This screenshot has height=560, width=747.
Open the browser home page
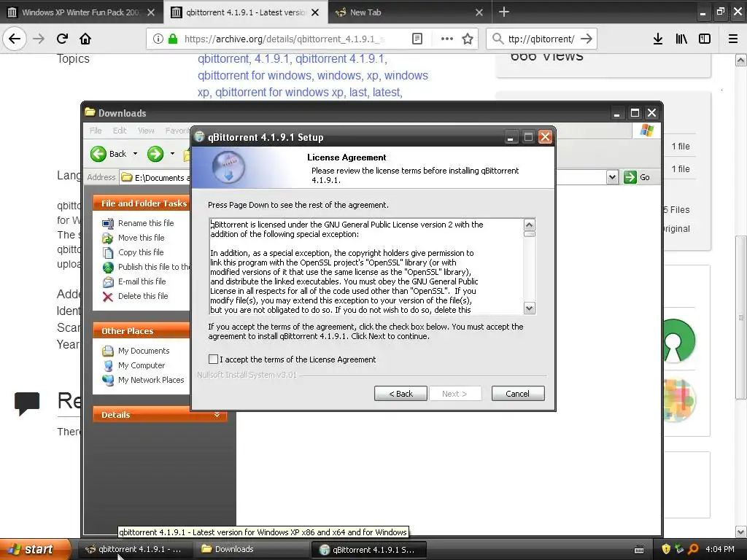tap(85, 39)
